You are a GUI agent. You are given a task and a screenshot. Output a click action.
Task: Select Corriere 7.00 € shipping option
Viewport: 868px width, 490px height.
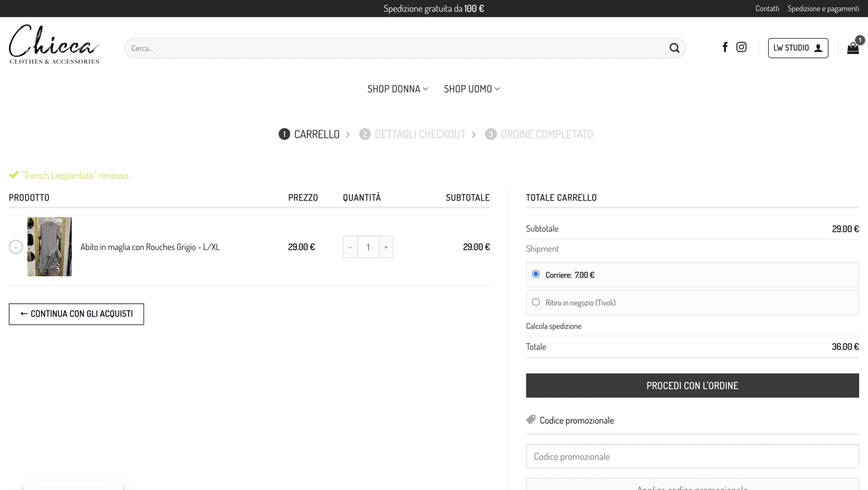(x=536, y=274)
